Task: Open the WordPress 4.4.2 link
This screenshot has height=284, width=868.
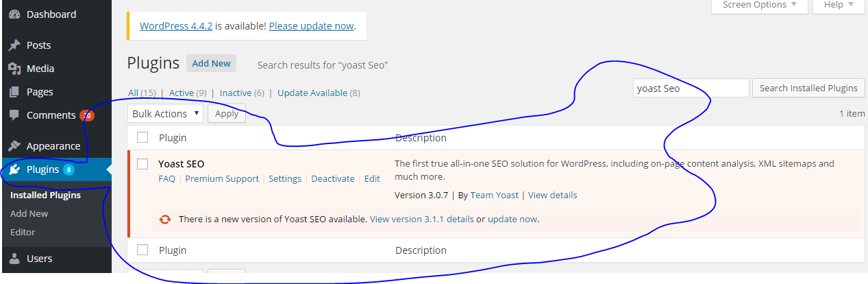Action: click(x=176, y=26)
